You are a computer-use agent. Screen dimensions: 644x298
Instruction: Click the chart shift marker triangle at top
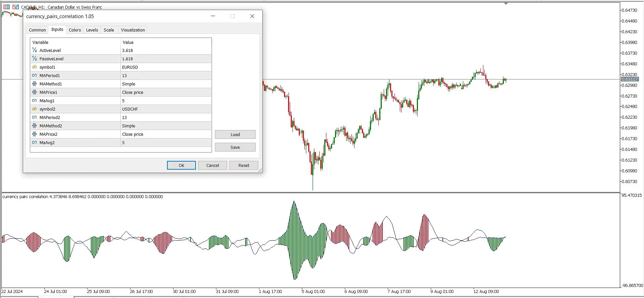506,3
